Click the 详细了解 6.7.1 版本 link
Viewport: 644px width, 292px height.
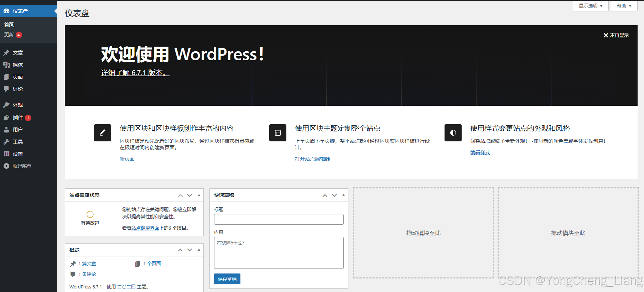[135, 73]
